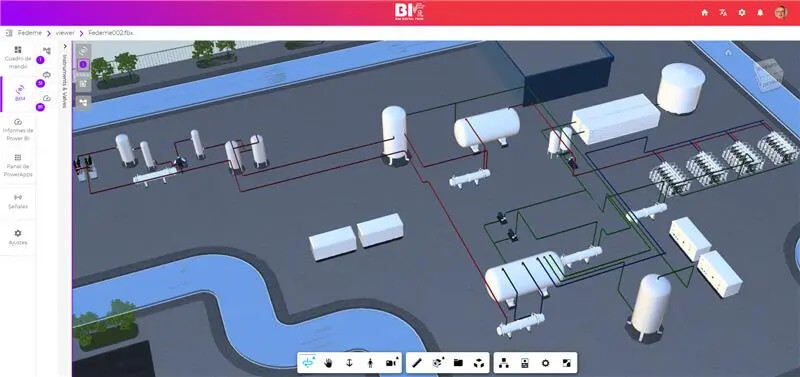Select the Measure ruler tool
This screenshot has height=377, width=800.
417,363
